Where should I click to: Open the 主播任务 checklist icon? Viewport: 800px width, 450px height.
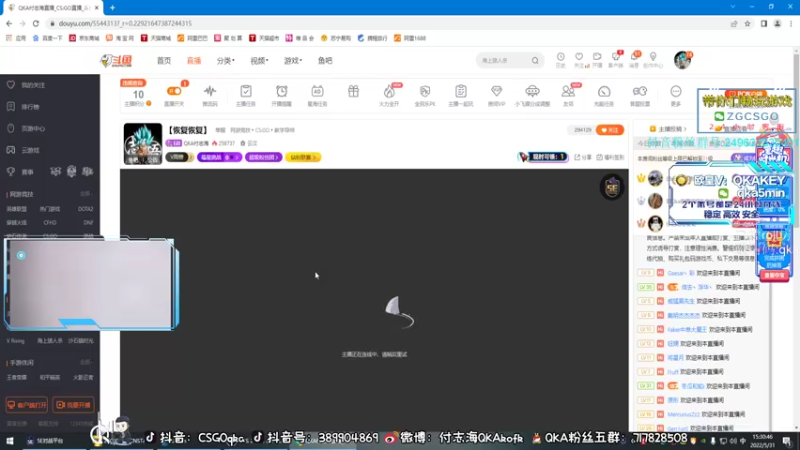pyautogui.click(x=246, y=91)
